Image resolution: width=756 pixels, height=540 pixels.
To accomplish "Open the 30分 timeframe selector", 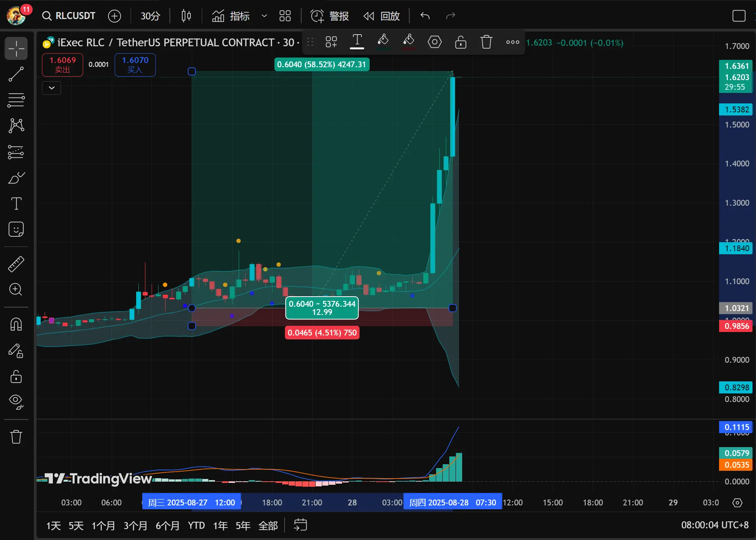I will tap(150, 16).
